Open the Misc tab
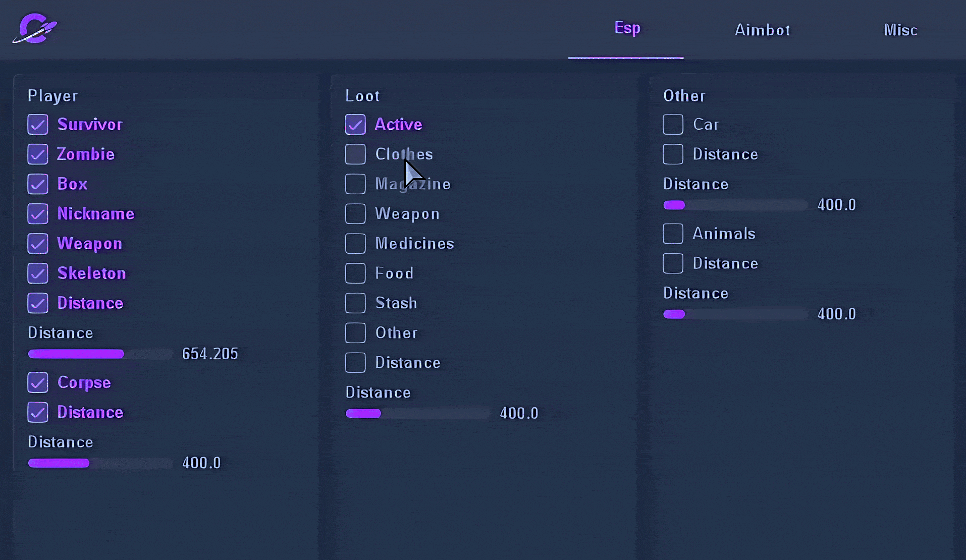Image resolution: width=966 pixels, height=560 pixels. click(x=900, y=30)
